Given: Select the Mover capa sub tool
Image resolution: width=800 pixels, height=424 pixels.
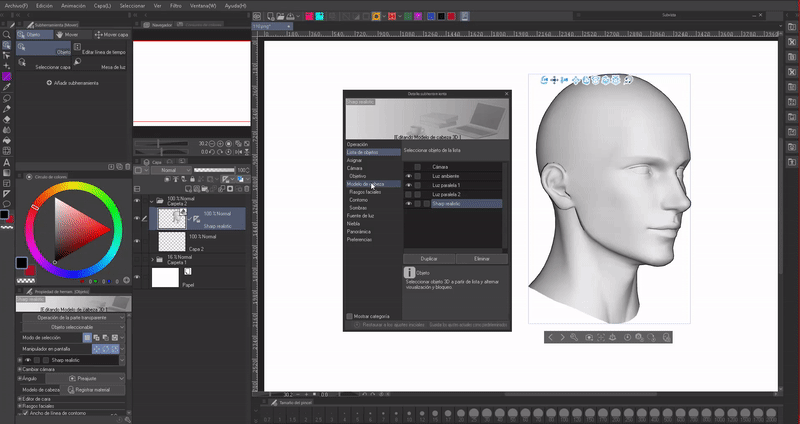Looking at the screenshot, I should [x=111, y=33].
